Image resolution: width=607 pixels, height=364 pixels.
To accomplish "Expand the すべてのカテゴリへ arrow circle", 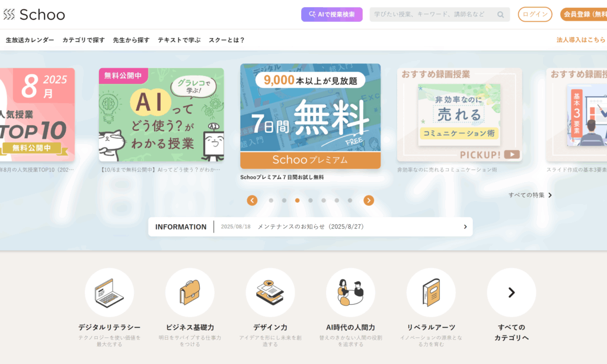I will point(512,292).
